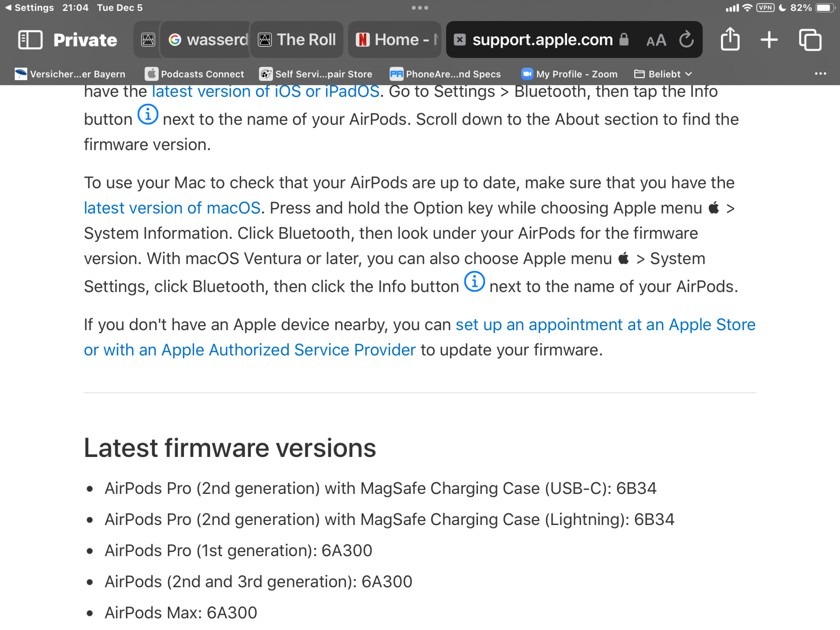Open the My Profile - Zoom bookmark
This screenshot has width=840, height=630.
tap(570, 74)
